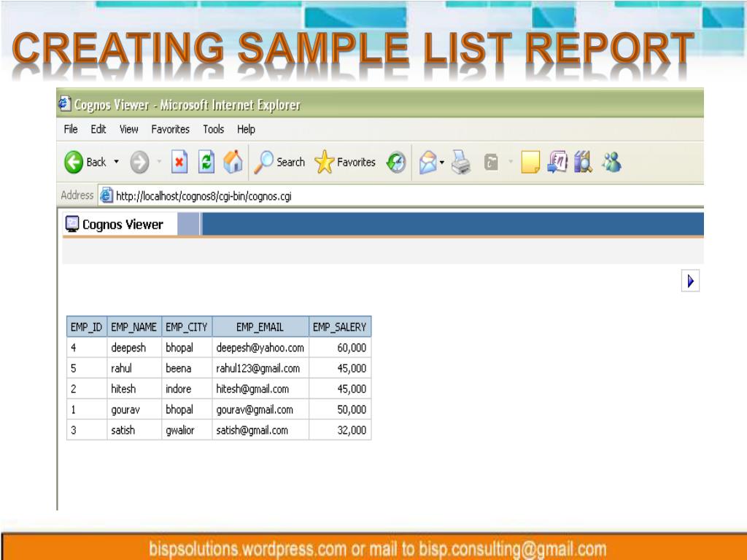Screen dimensions: 747x560
Task: Click the city "beena" in rahul's row
Action: (179, 368)
